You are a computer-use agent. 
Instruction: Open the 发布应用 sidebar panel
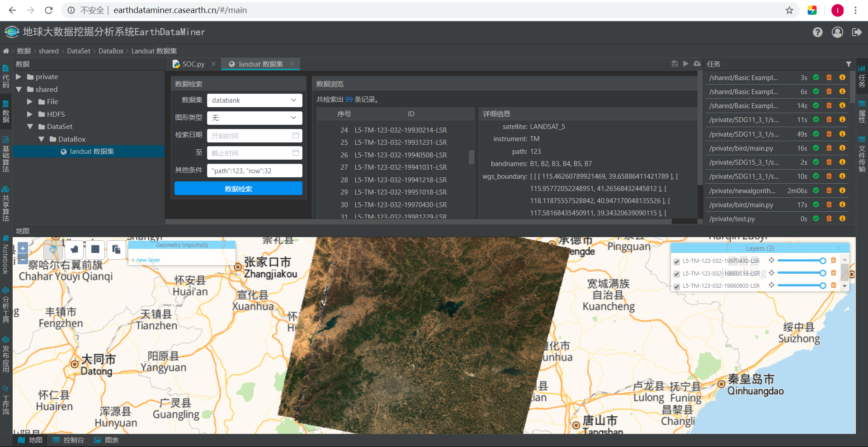(6, 354)
